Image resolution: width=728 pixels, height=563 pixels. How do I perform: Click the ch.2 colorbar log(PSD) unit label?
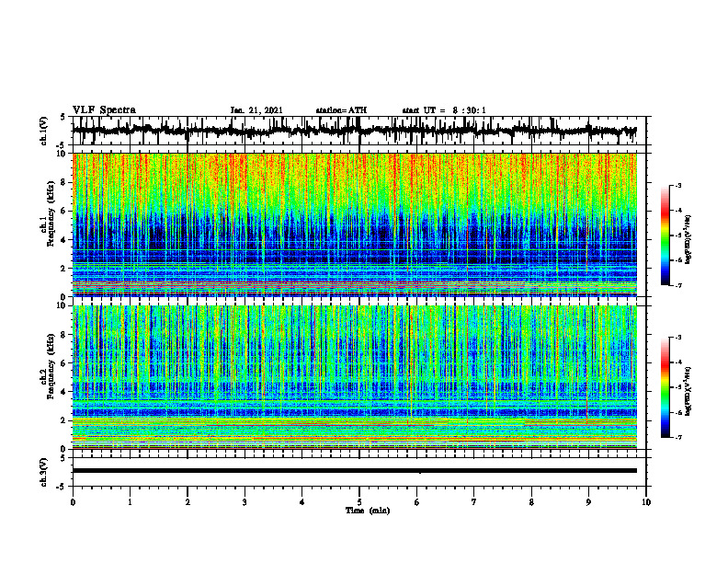[x=688, y=391]
